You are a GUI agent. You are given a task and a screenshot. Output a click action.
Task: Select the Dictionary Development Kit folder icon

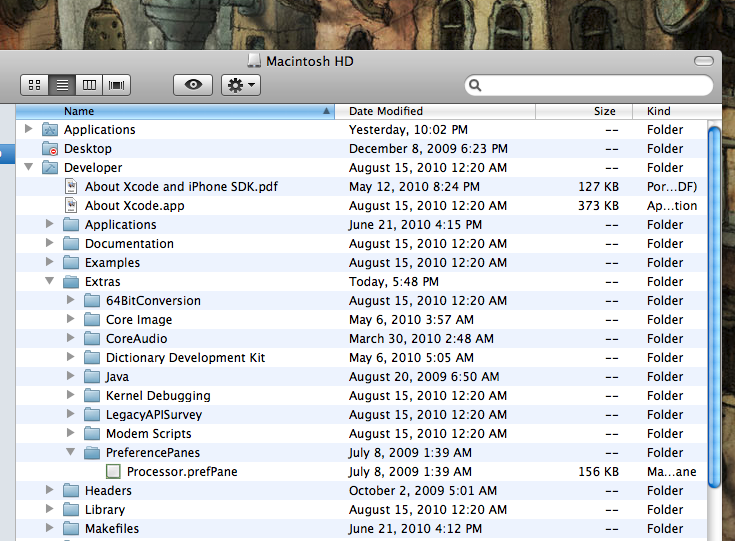coord(92,357)
